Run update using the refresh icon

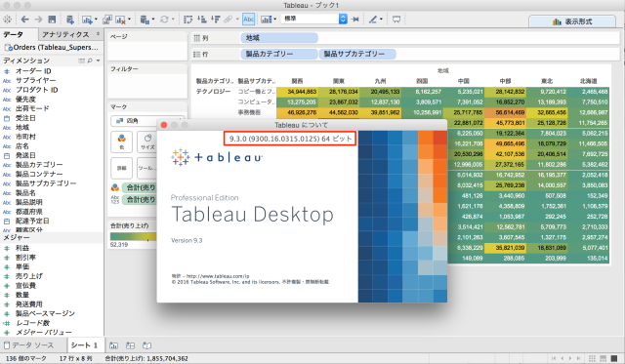[x=164, y=20]
